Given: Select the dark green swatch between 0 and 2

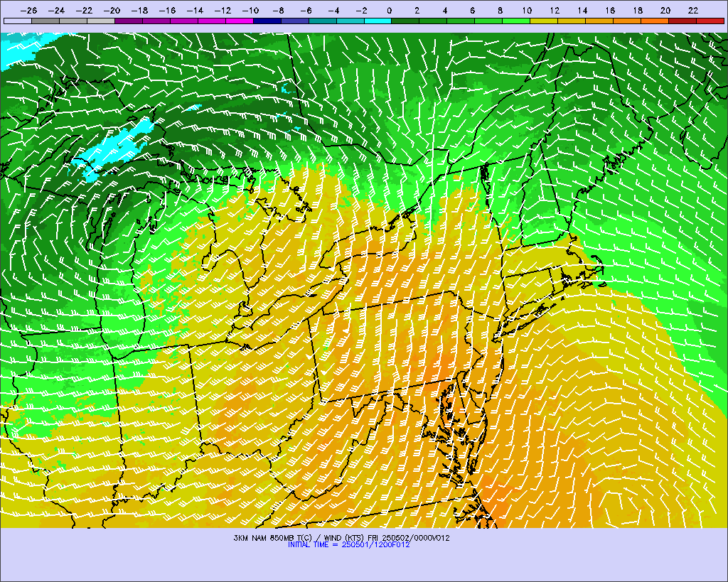Looking at the screenshot, I should (x=406, y=21).
